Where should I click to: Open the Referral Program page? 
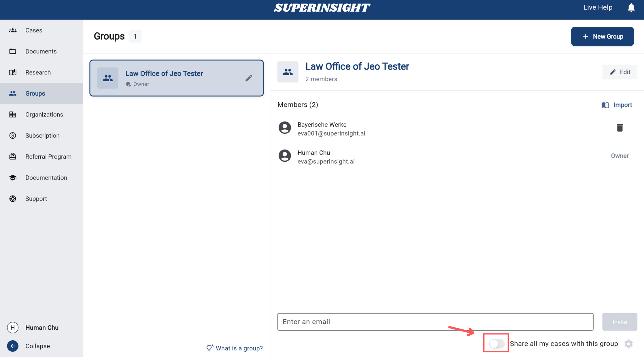point(42,156)
